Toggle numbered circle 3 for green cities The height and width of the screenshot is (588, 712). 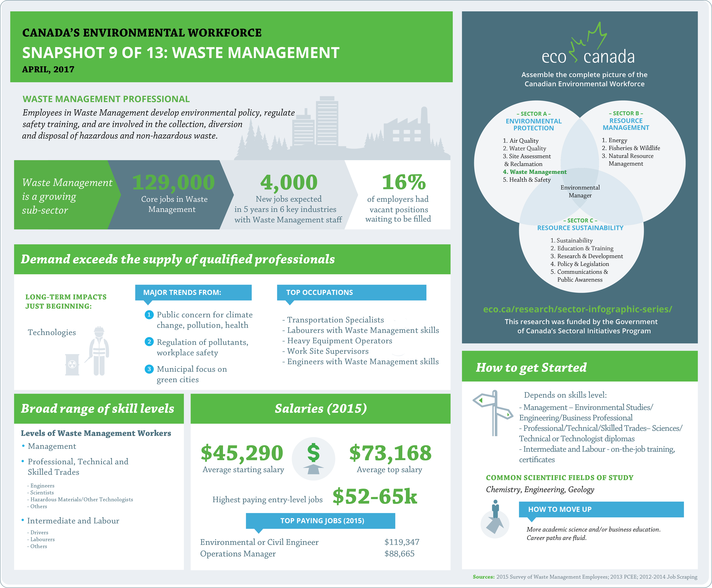pyautogui.click(x=149, y=369)
